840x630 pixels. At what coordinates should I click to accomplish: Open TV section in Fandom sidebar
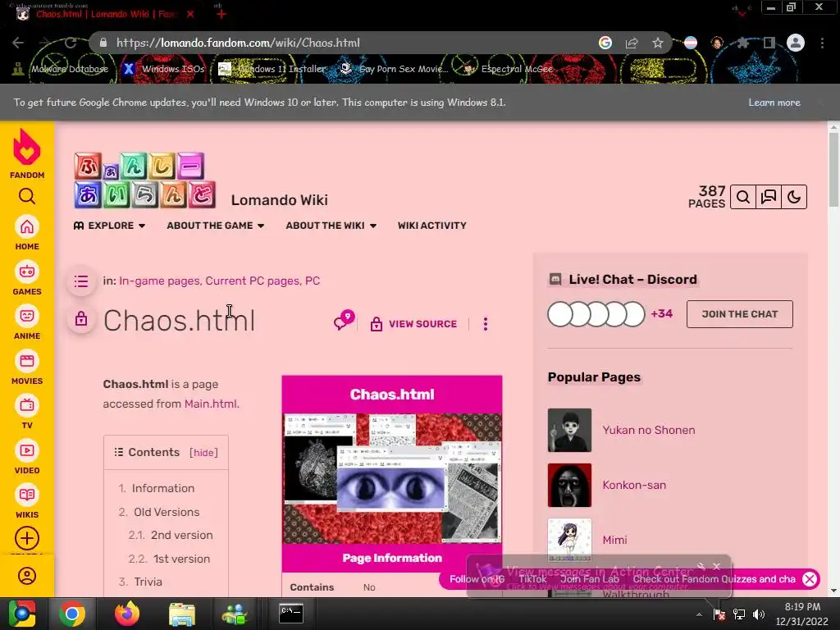click(x=27, y=412)
